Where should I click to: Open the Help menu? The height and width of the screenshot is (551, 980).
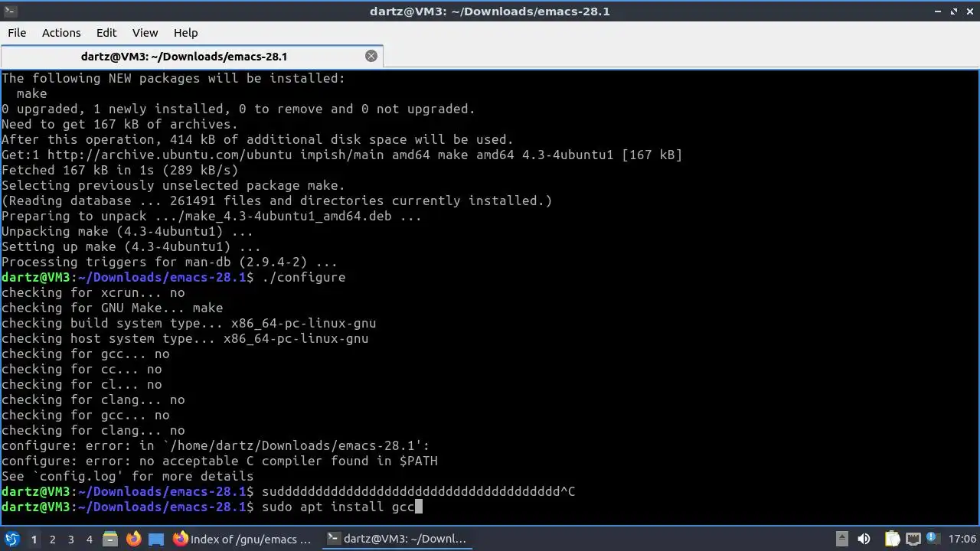point(186,33)
